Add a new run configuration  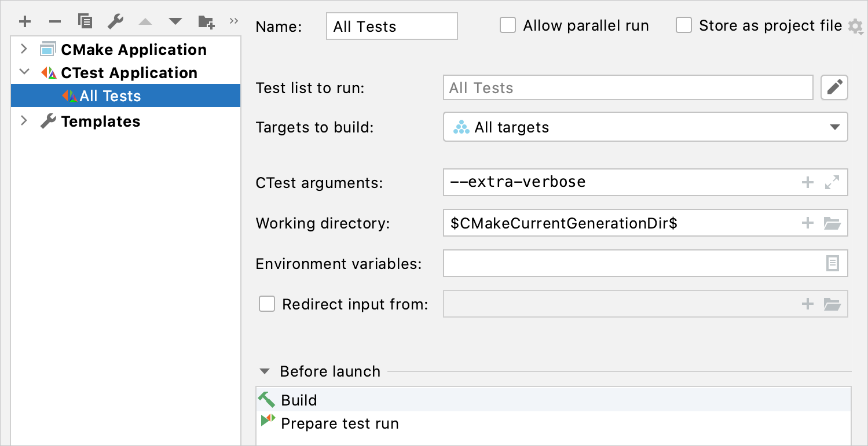(25, 21)
